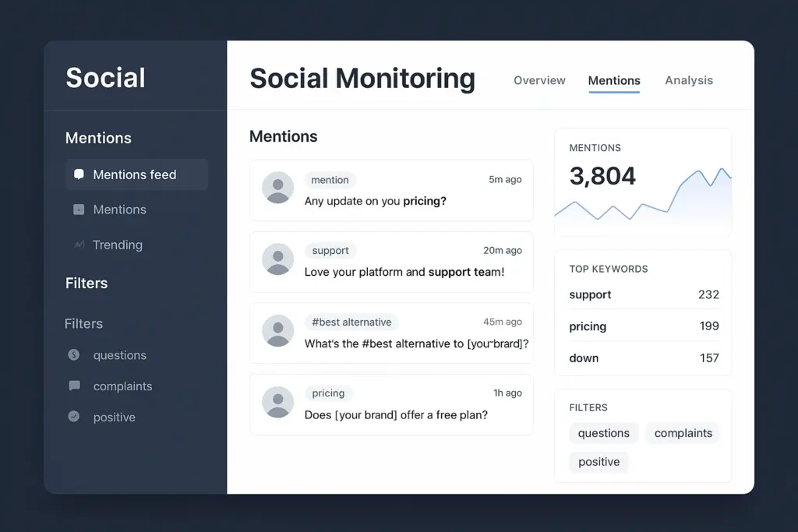Click the 'pricing' tag on last mention card
The width and height of the screenshot is (798, 532).
coord(328,393)
